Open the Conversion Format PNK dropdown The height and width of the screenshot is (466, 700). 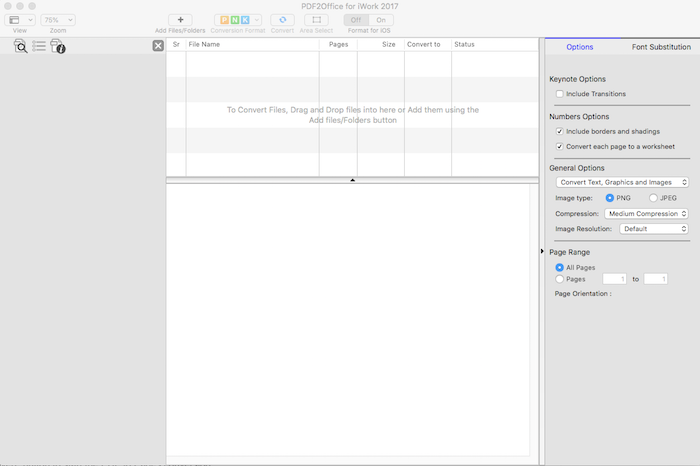tap(257, 20)
